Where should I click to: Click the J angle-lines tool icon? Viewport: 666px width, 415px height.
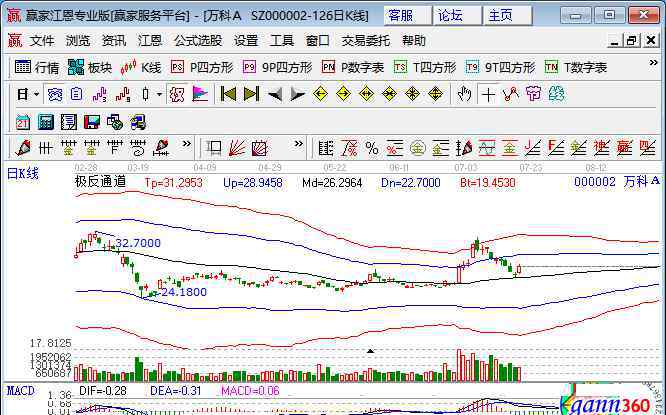(x=533, y=148)
